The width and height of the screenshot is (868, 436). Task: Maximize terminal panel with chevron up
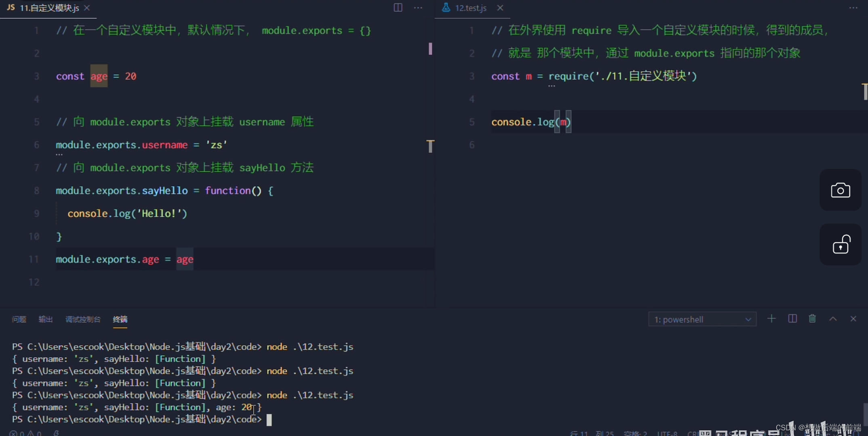point(833,319)
